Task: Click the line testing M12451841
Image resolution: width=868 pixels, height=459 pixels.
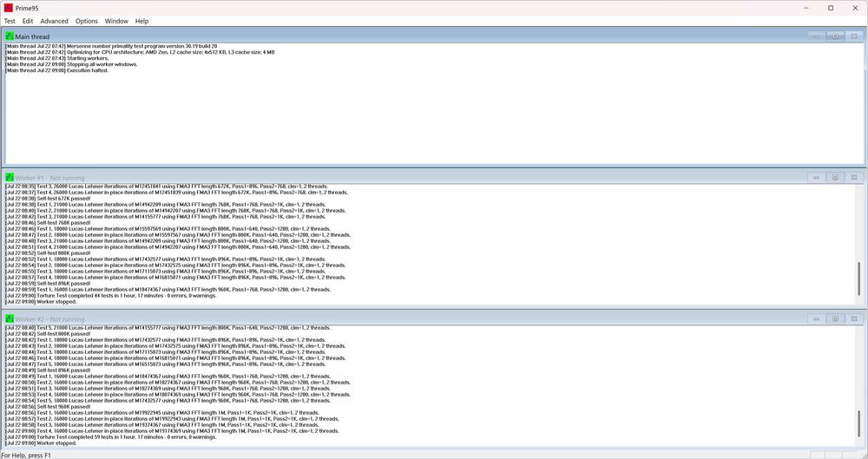Action: (166, 186)
